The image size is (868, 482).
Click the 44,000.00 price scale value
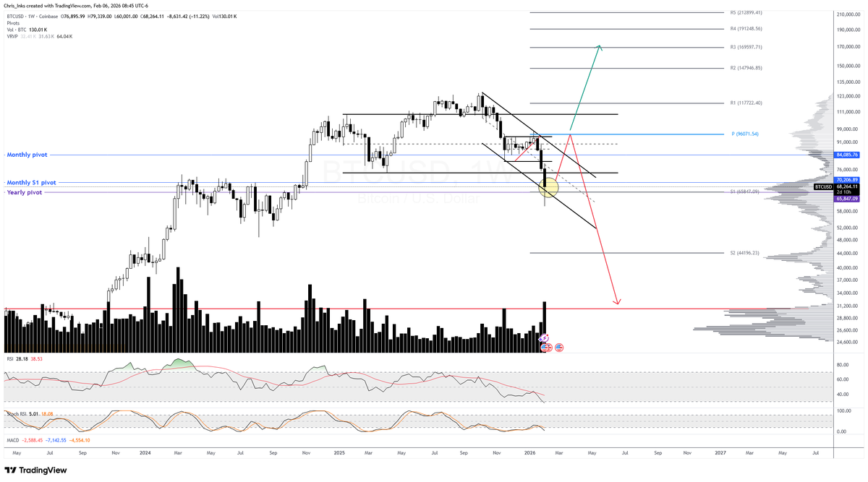coord(847,254)
